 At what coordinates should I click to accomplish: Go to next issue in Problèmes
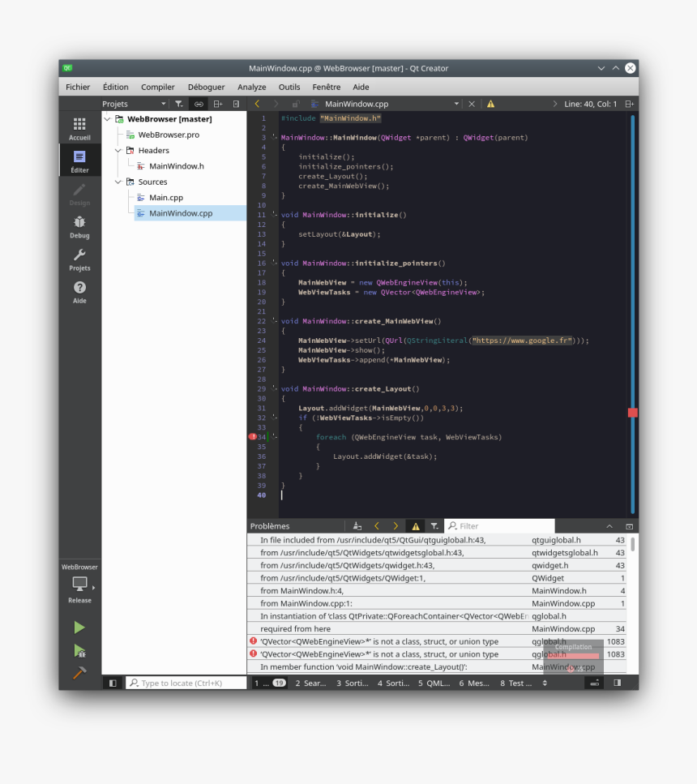[396, 526]
